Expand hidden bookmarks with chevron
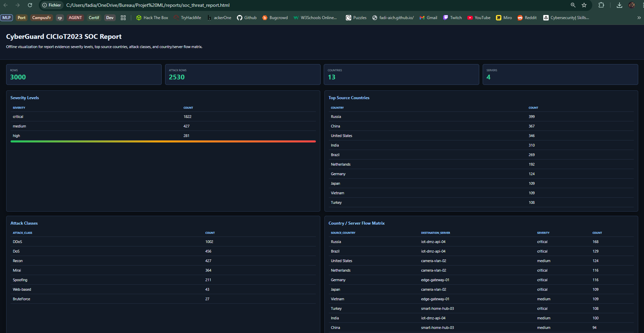Viewport: 644px width, 333px height. pyautogui.click(x=639, y=18)
